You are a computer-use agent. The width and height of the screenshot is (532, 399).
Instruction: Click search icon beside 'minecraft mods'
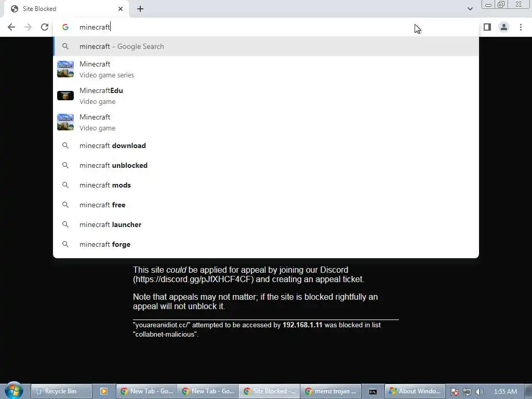(65, 185)
